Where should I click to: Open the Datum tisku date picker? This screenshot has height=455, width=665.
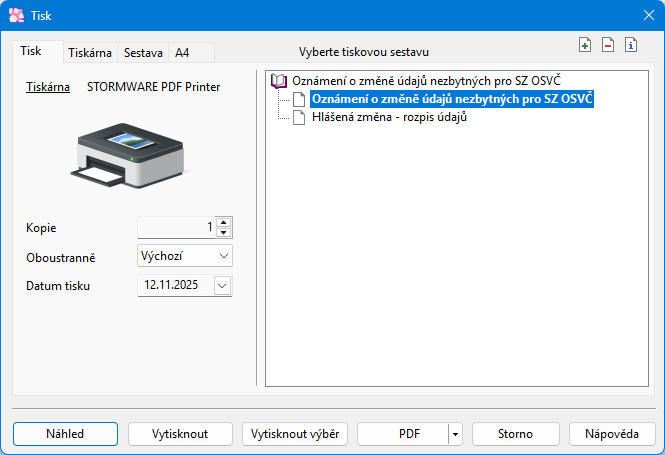pyautogui.click(x=222, y=286)
